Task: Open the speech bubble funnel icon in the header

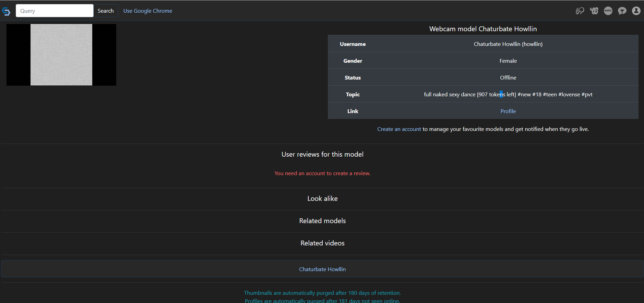Action: coord(622,11)
